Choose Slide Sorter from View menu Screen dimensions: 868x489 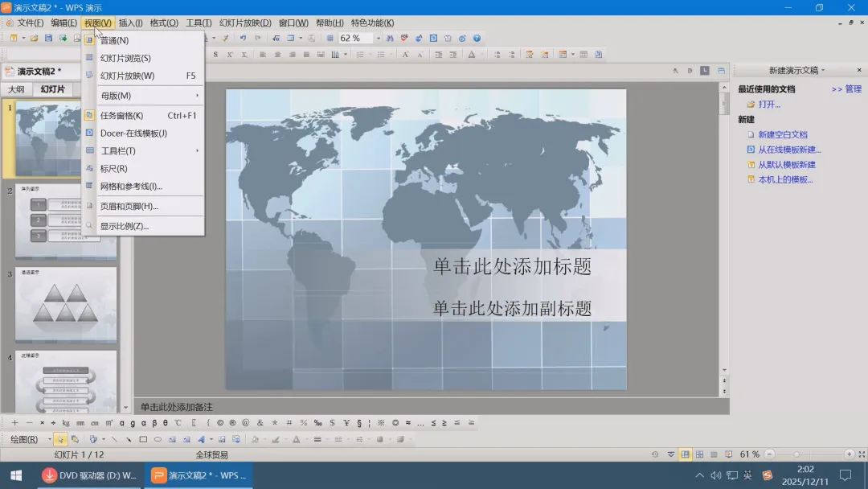coord(145,58)
